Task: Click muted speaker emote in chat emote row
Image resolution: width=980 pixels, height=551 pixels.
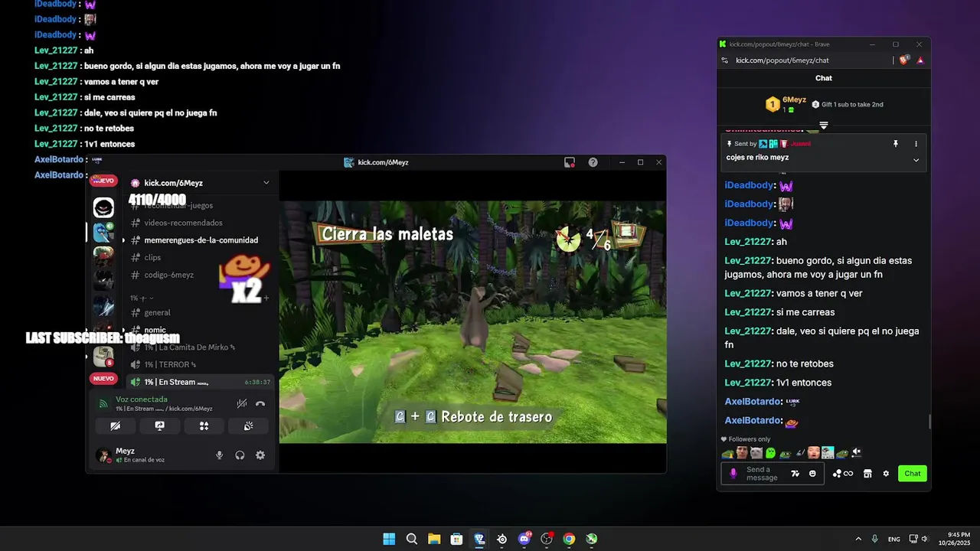Action: coord(857,452)
